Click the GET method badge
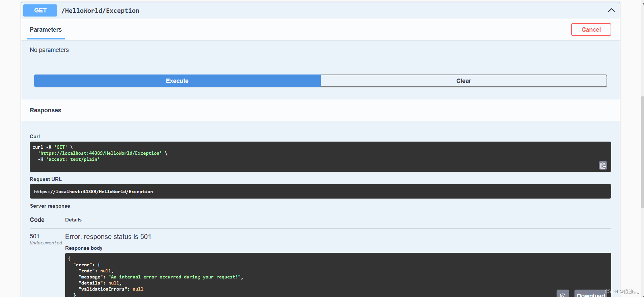Viewport: 644px width, 297px height. (40, 10)
